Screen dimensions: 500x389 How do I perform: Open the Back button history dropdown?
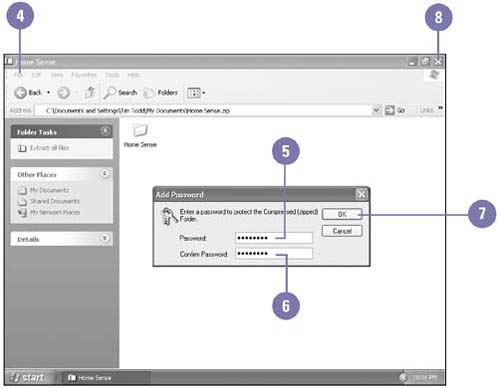[49, 92]
